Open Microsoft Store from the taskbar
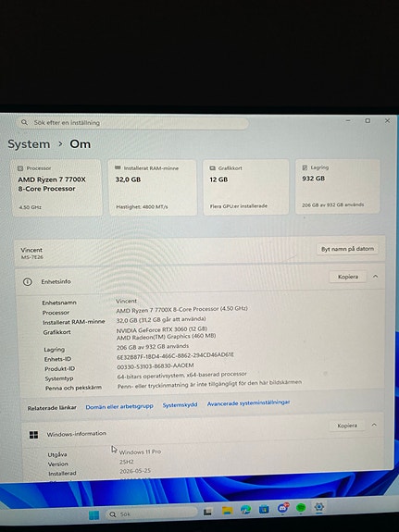Screen dimensions: 399x532 264,509
